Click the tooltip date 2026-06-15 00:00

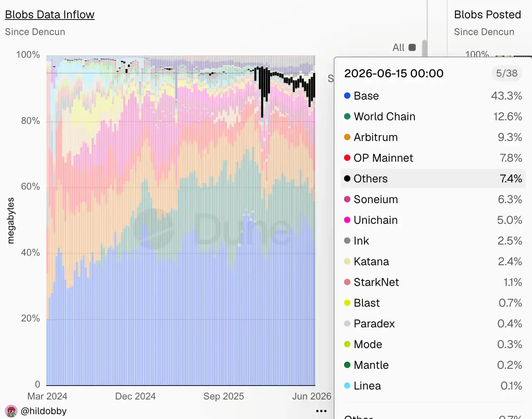[x=394, y=73]
